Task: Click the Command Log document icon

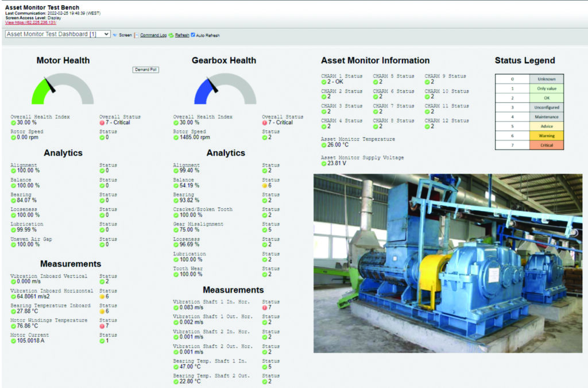Action: point(136,35)
